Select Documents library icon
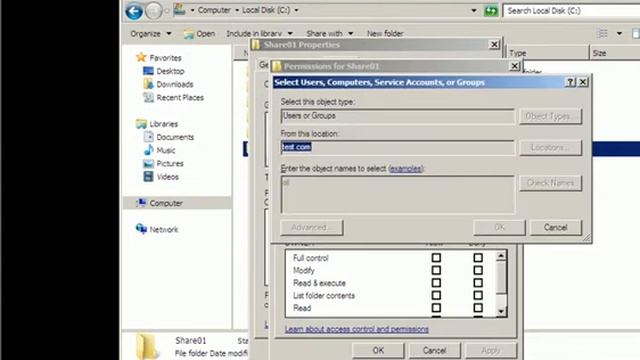The height and width of the screenshot is (360, 640). 149,137
